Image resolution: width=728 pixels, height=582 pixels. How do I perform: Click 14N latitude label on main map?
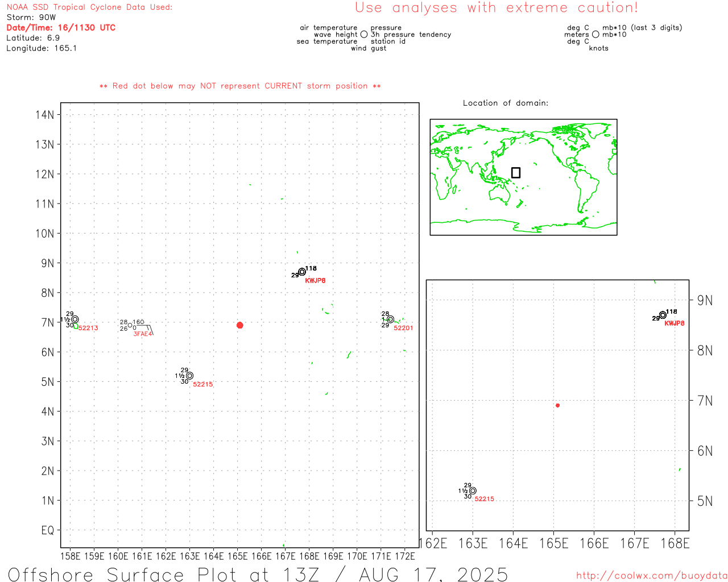click(x=44, y=115)
